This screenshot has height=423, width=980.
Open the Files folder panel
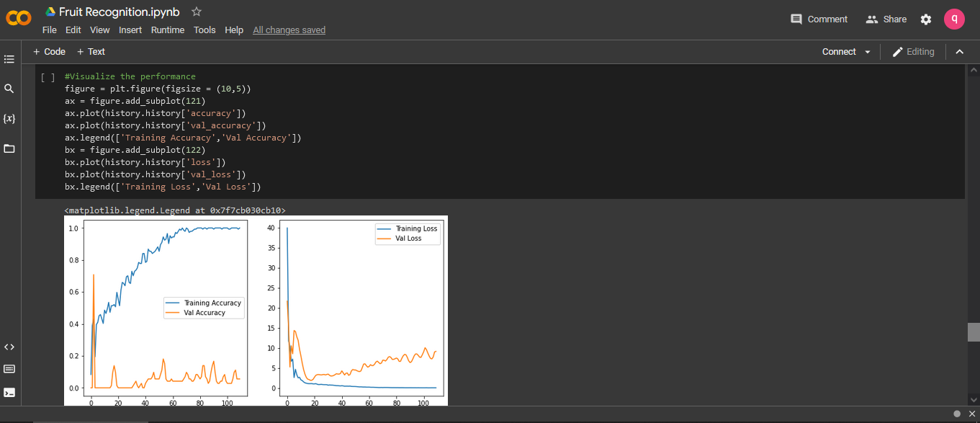[x=9, y=148]
